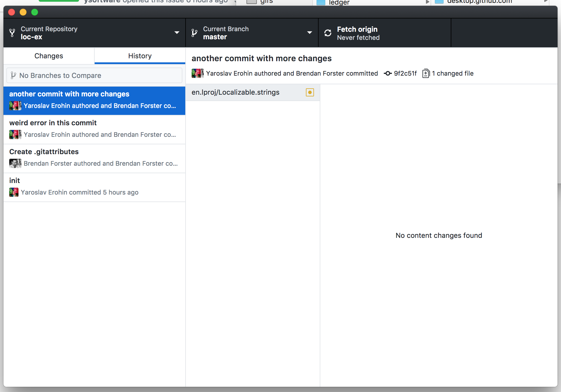Open the Current Branch dropdown

tap(309, 33)
